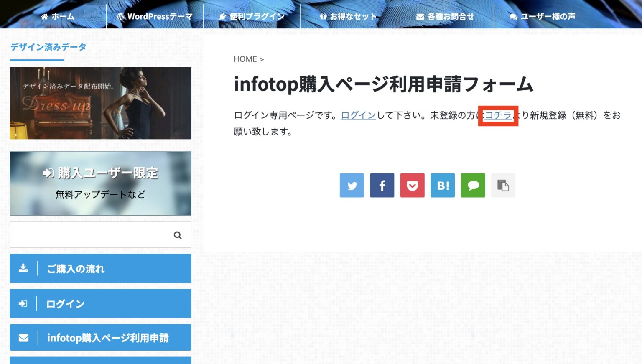Click the コチラ registration link
Viewport: 642px width, 364px height.
tap(498, 115)
